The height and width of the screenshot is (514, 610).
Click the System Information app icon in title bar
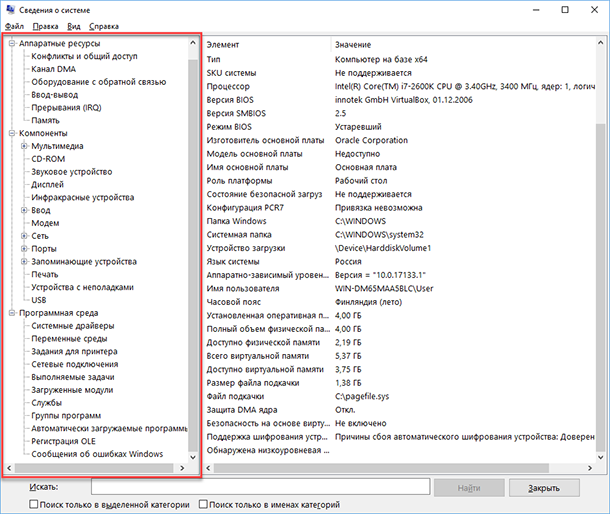(x=11, y=10)
